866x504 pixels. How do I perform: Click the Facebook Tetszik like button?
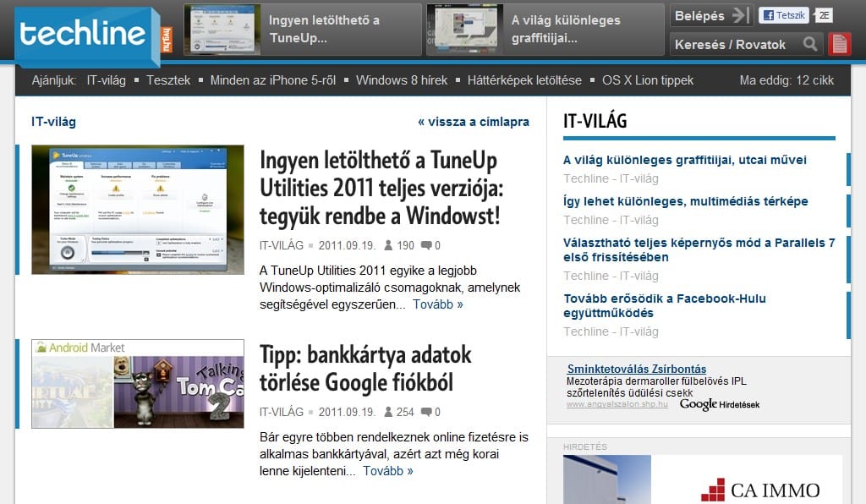click(783, 15)
